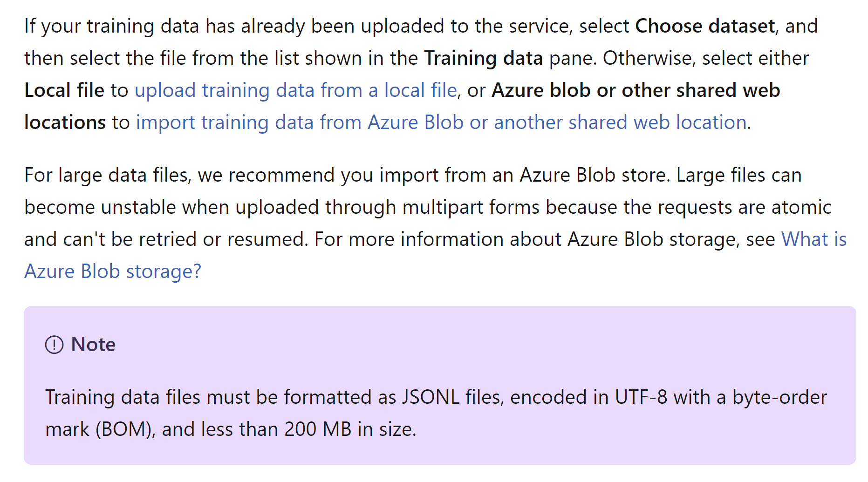
Task: Click the "What is" link text at line end
Action: (814, 239)
